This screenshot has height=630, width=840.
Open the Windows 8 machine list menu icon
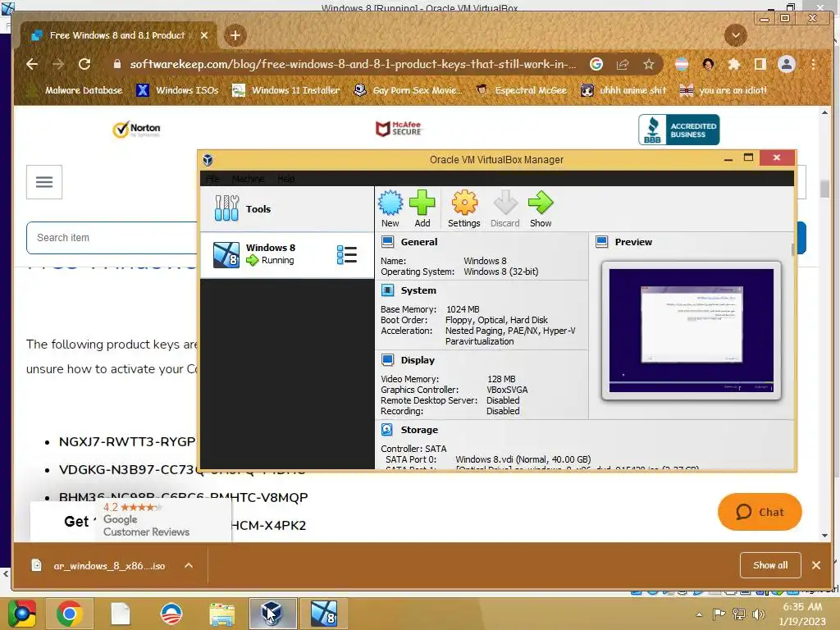pos(347,254)
